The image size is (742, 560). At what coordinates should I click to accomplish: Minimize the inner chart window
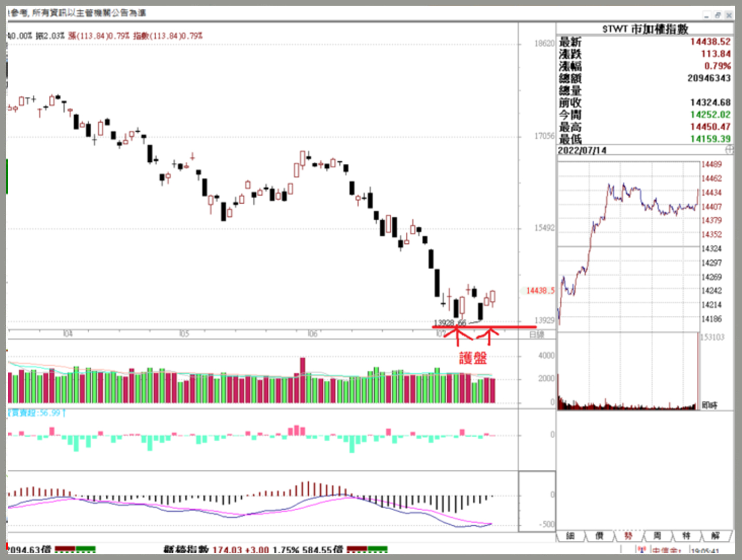click(x=707, y=15)
